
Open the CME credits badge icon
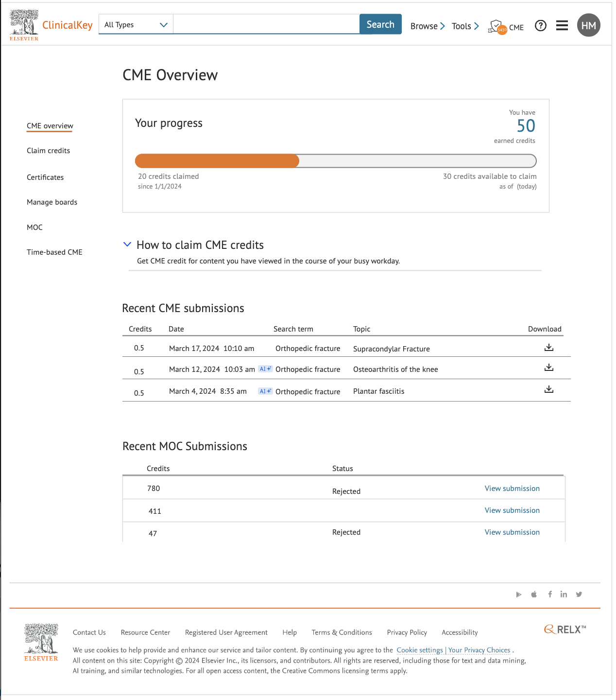coord(496,26)
